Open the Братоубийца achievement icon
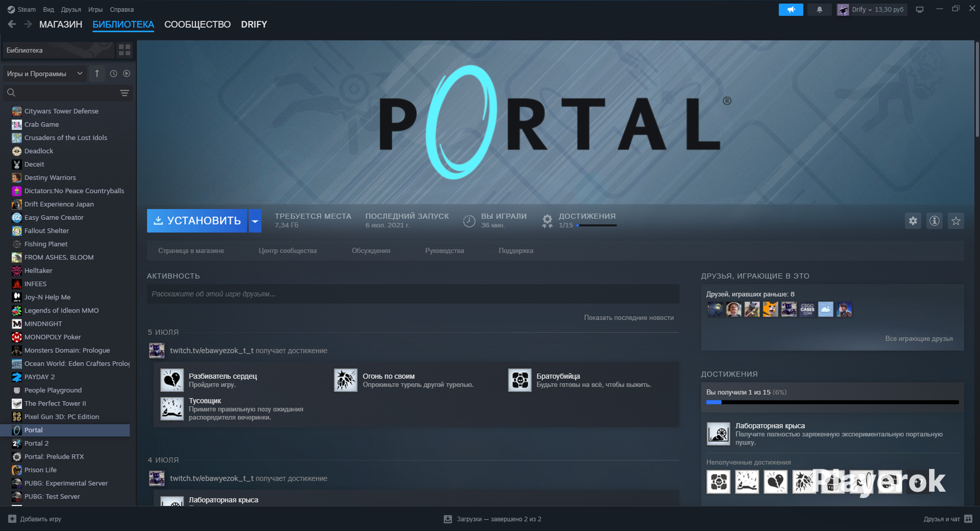980x531 pixels. click(519, 380)
